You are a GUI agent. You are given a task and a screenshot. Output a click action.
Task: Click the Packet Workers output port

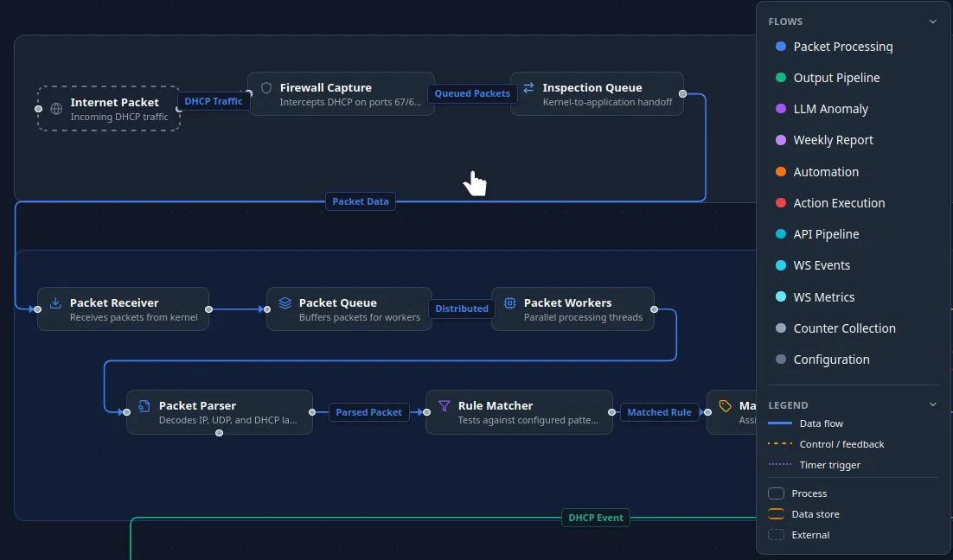[x=655, y=309]
